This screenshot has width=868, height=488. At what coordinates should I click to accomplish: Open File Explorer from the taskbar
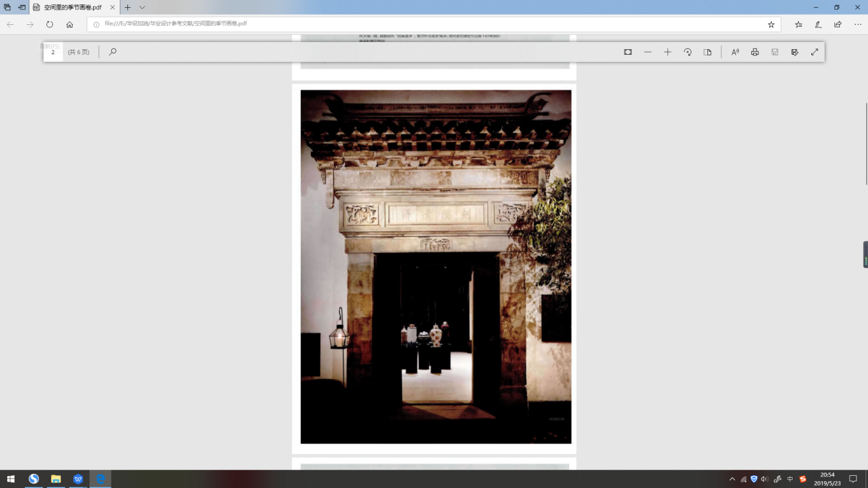[x=56, y=479]
